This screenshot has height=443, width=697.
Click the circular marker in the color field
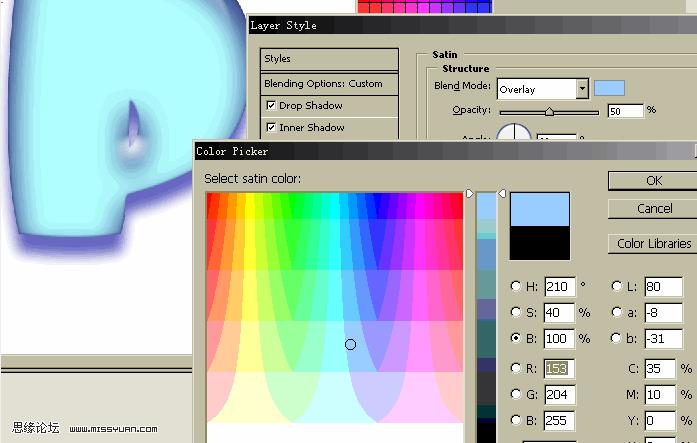click(350, 344)
